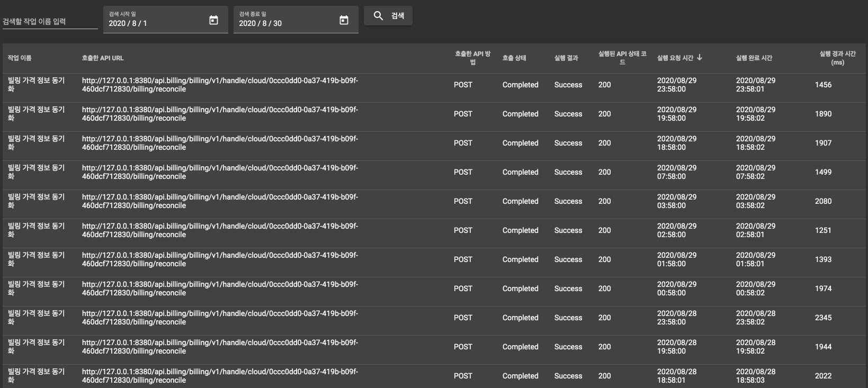Click Completed status in the 2345 ms row
Image resolution: width=868 pixels, height=388 pixels.
(x=520, y=318)
